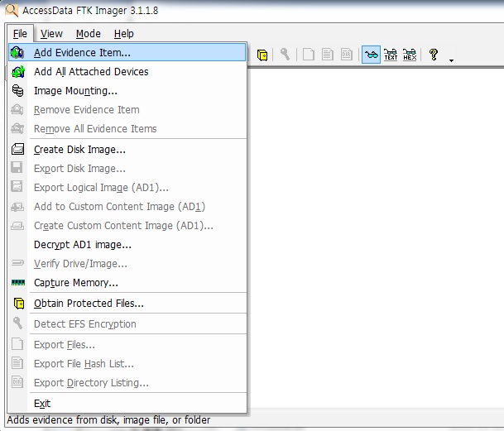The width and height of the screenshot is (504, 431).
Task: Choose Exit from File menu
Action: (127, 404)
